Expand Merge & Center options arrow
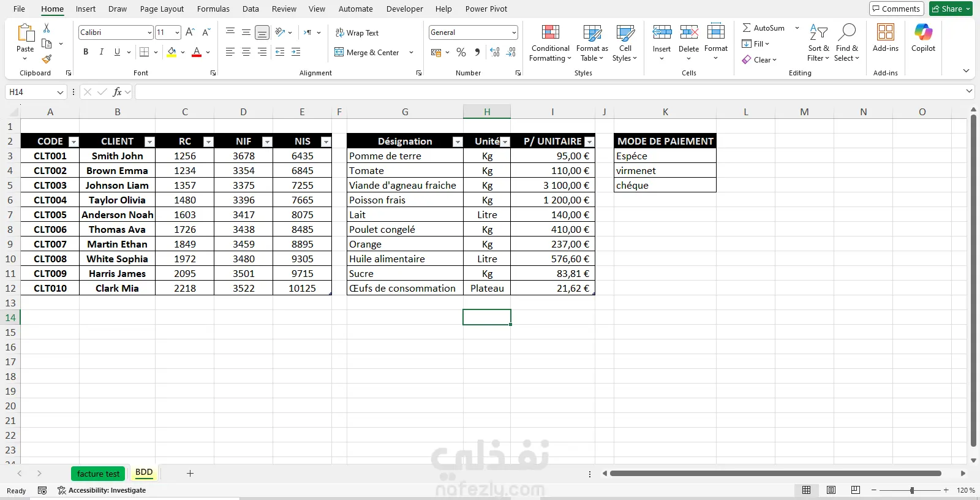980x500 pixels. pyautogui.click(x=411, y=52)
